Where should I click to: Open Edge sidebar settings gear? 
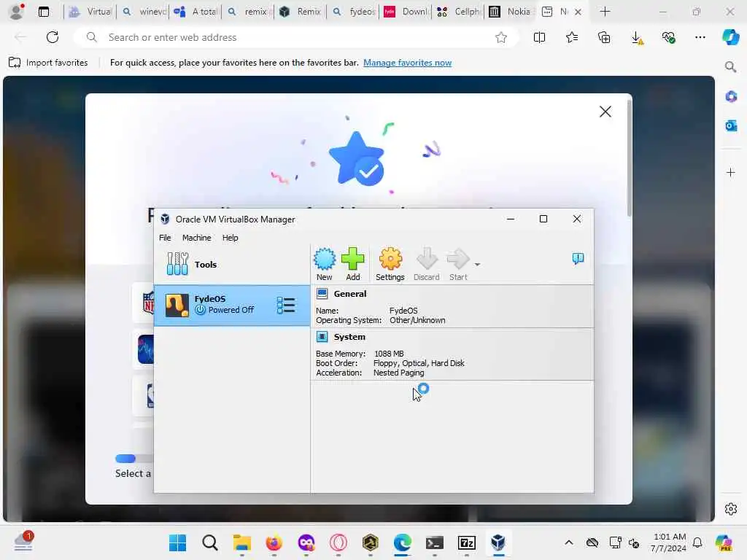(x=731, y=509)
